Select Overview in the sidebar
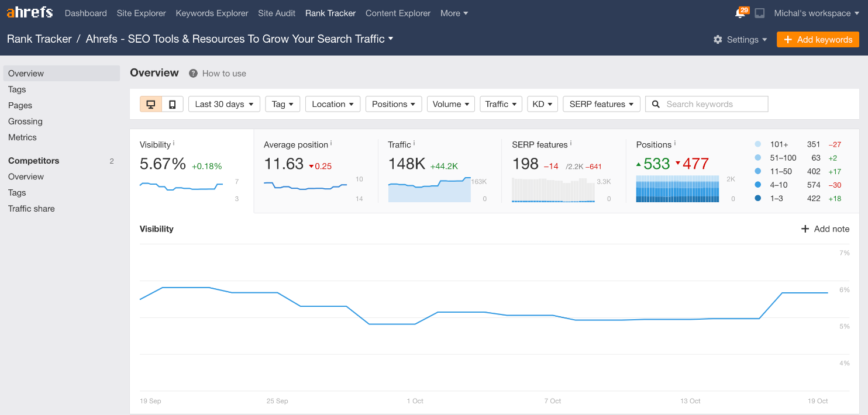868x415 pixels. coord(61,73)
